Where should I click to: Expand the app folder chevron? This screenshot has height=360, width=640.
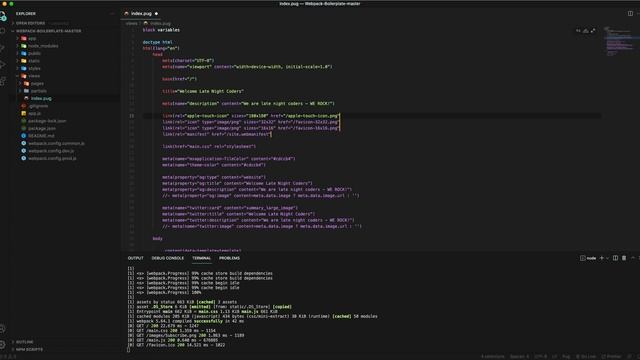coord(18,38)
